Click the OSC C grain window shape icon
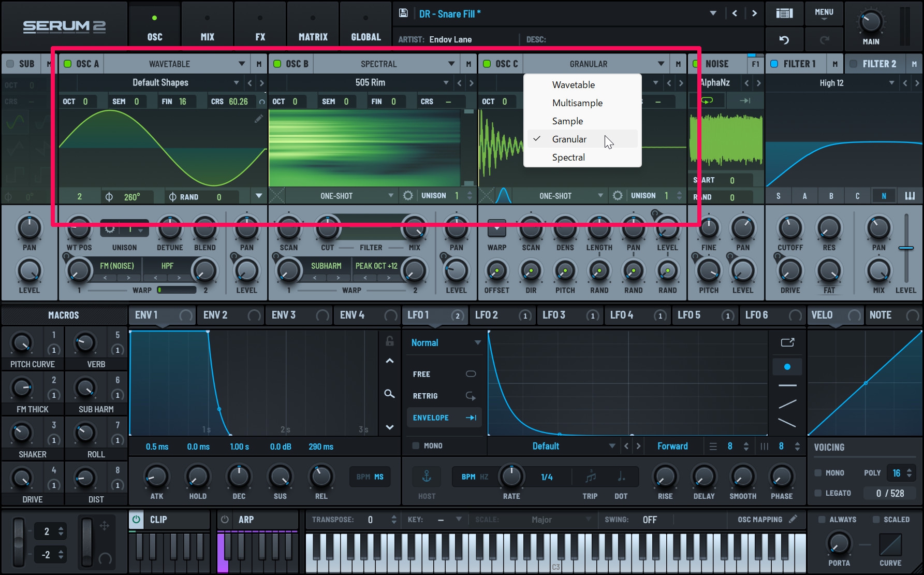The width and height of the screenshot is (924, 575). (x=504, y=196)
